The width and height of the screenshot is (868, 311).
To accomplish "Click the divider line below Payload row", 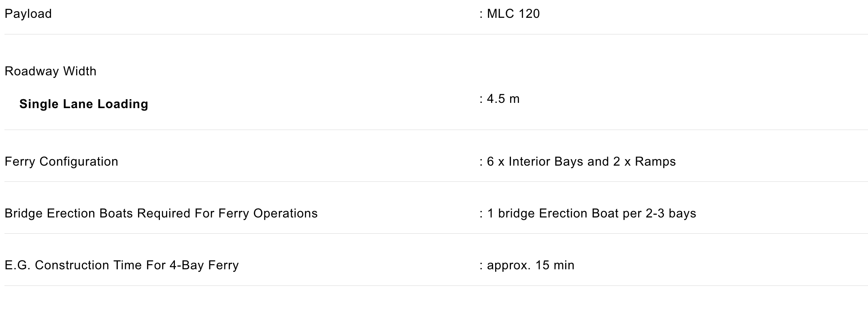I will pos(436,34).
